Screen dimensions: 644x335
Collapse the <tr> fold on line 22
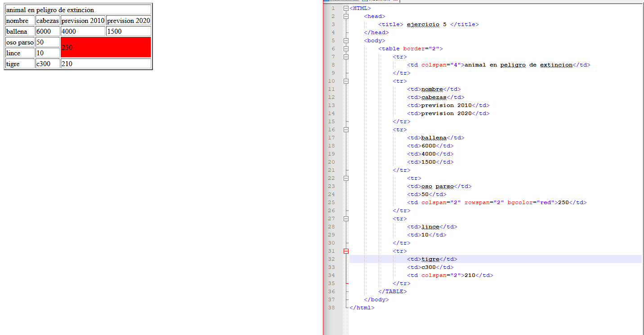346,178
